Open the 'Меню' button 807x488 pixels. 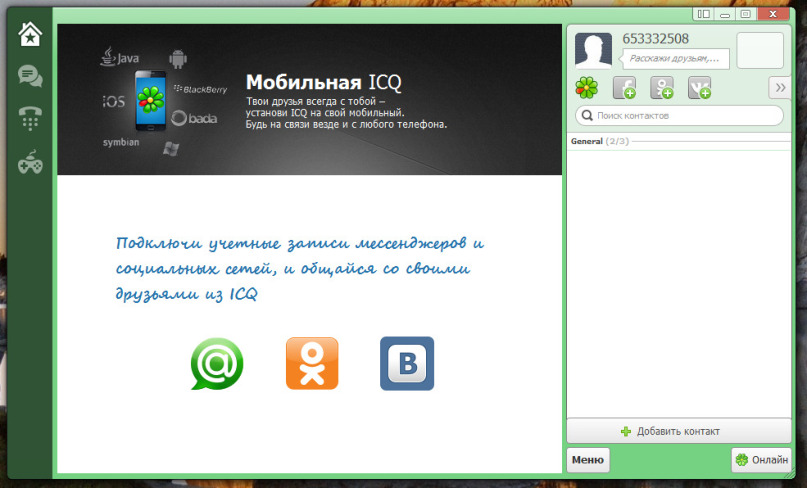588,460
